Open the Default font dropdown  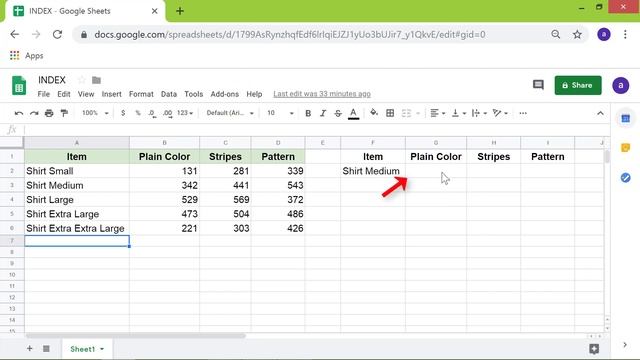tap(230, 113)
